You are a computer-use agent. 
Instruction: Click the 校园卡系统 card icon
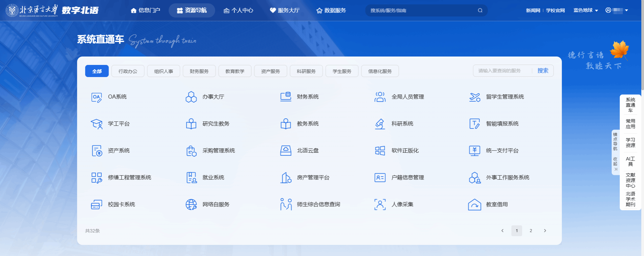click(x=96, y=205)
